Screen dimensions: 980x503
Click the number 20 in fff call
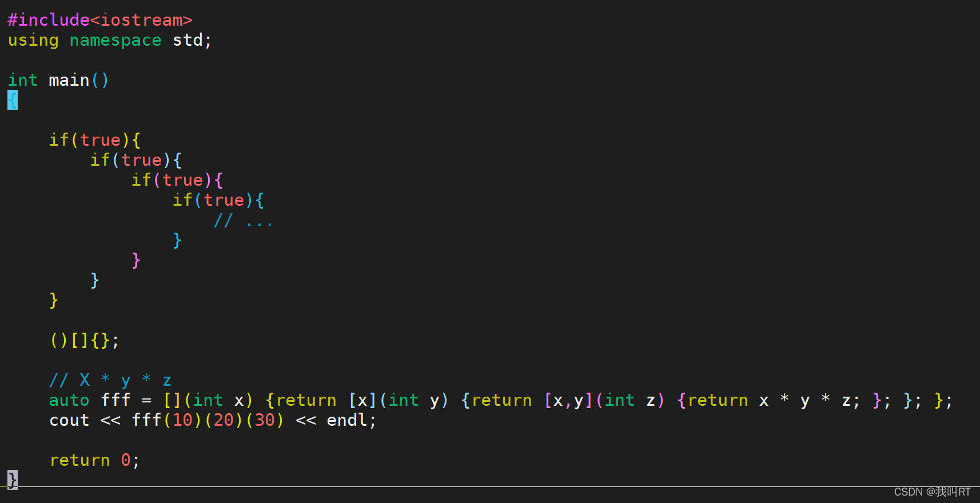(x=224, y=420)
